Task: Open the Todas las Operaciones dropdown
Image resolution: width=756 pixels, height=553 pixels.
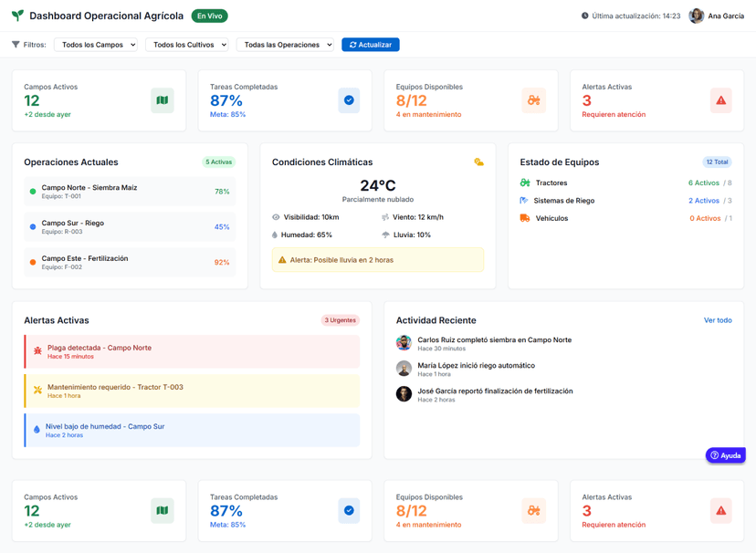Action: click(285, 45)
